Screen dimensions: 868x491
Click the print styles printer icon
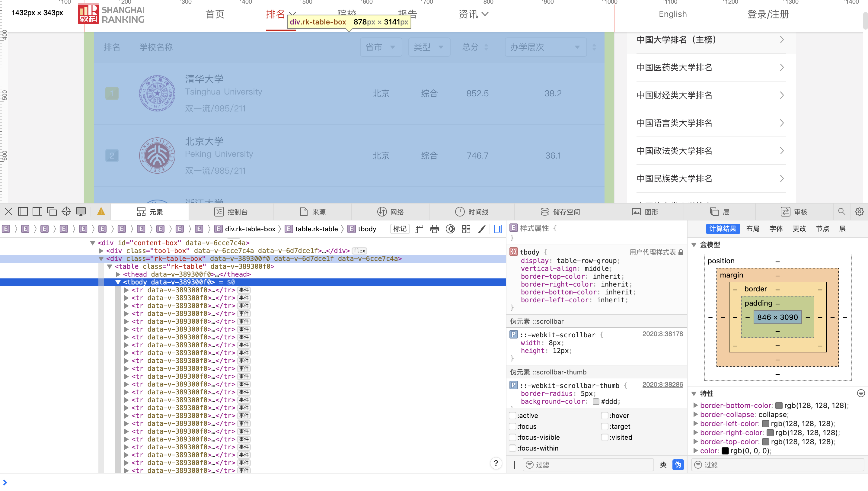pos(434,229)
